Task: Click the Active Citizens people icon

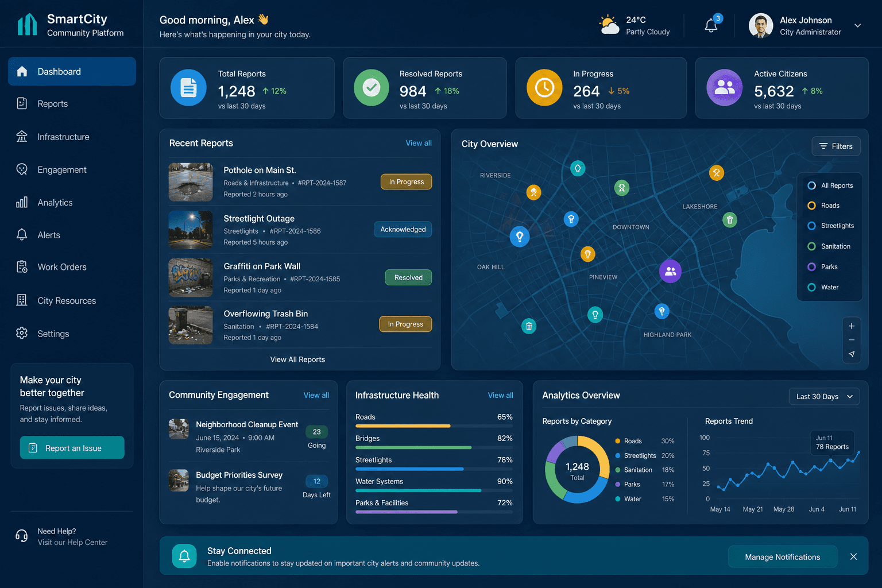Action: click(x=724, y=87)
